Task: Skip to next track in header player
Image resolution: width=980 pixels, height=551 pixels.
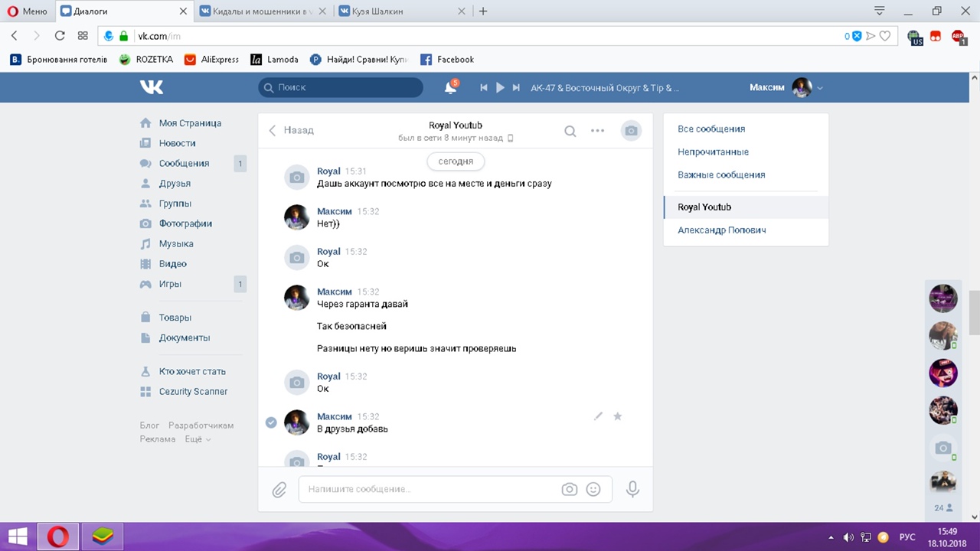Action: pyautogui.click(x=517, y=88)
